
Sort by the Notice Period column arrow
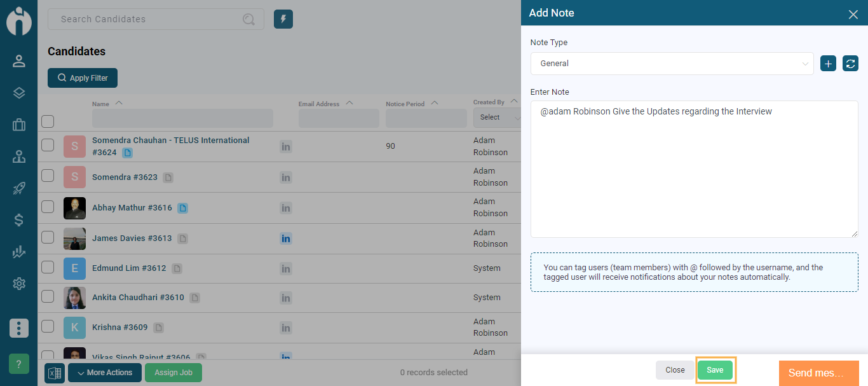(x=435, y=103)
